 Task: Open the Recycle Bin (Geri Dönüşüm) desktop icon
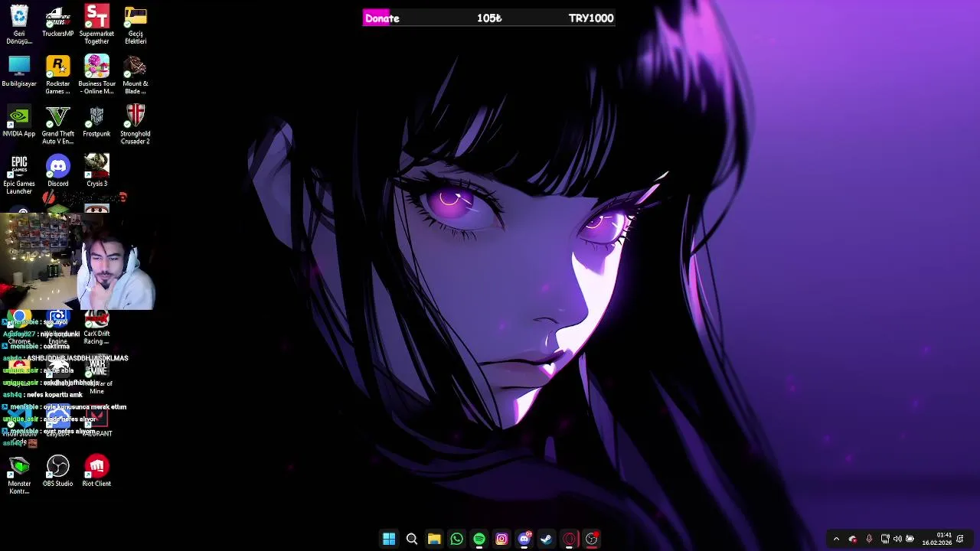point(19,24)
